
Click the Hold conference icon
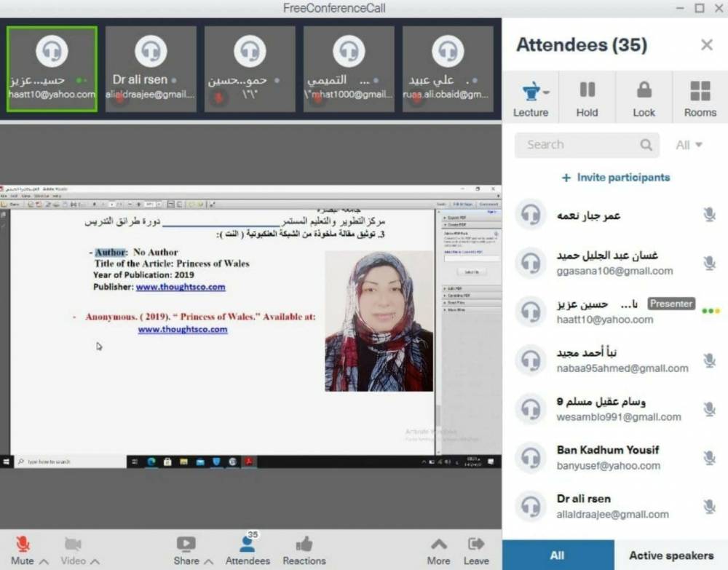pyautogui.click(x=587, y=91)
